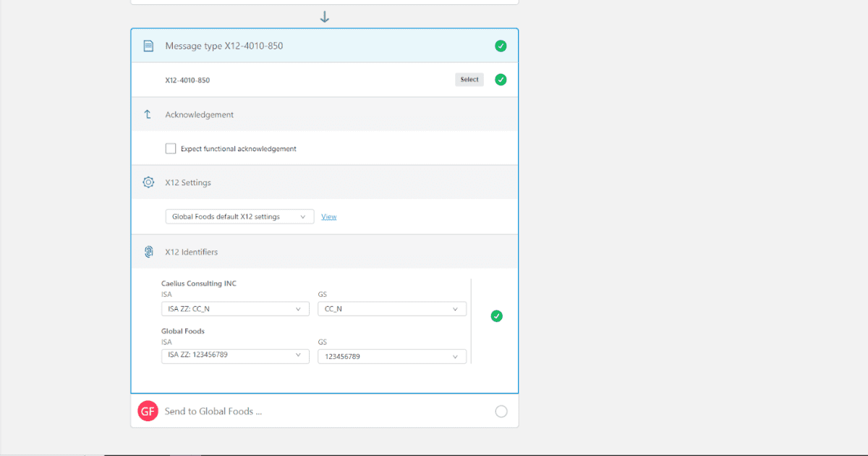Viewport: 868px width, 456px height.
Task: Click the Caelius Consulting INC label
Action: click(199, 284)
